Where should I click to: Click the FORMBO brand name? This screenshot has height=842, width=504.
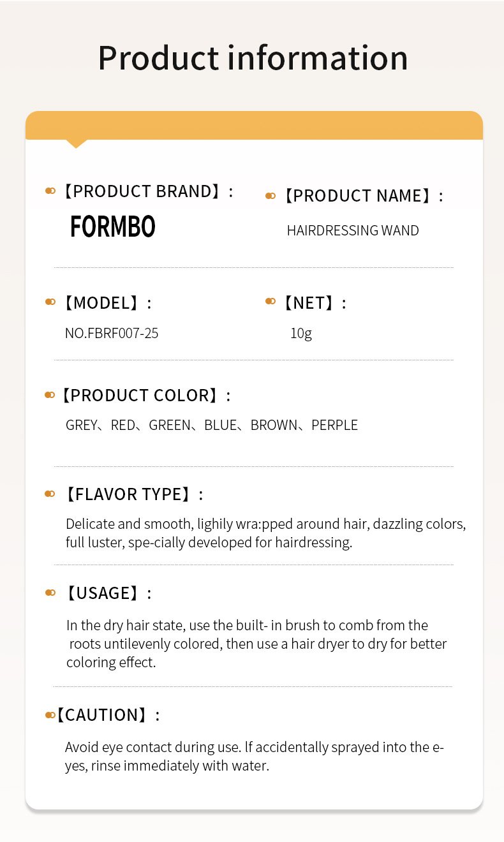(x=113, y=227)
